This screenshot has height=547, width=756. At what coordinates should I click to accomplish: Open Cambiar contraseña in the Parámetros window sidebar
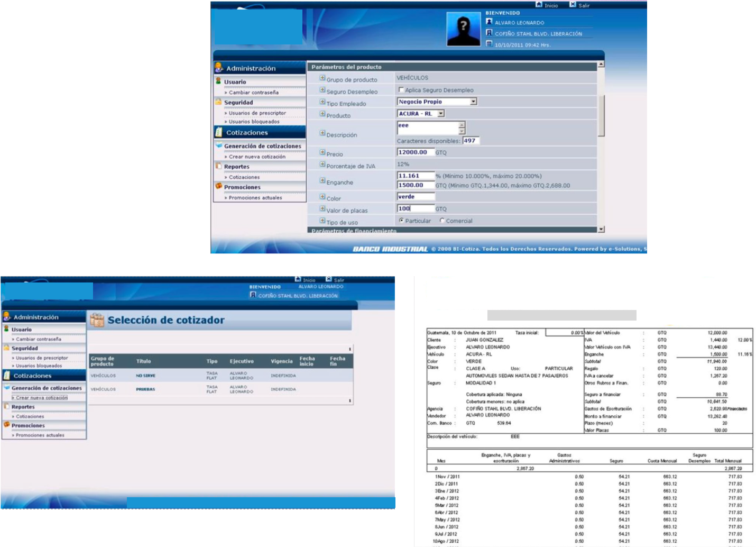[253, 93]
